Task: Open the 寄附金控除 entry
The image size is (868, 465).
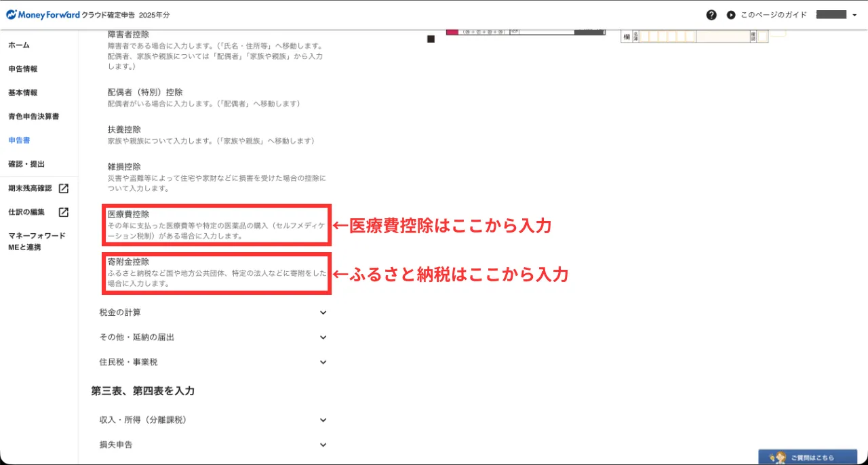Action: pos(128,262)
